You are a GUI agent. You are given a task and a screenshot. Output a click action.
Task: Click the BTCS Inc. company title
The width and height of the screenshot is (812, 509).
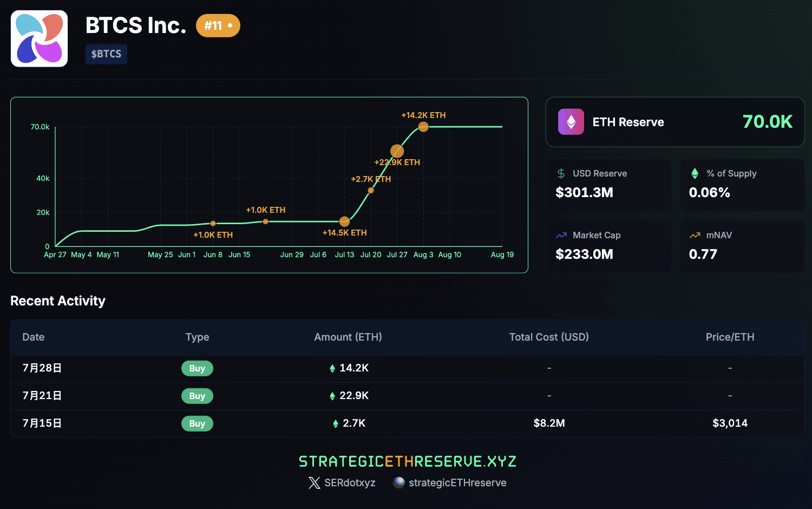click(x=136, y=25)
